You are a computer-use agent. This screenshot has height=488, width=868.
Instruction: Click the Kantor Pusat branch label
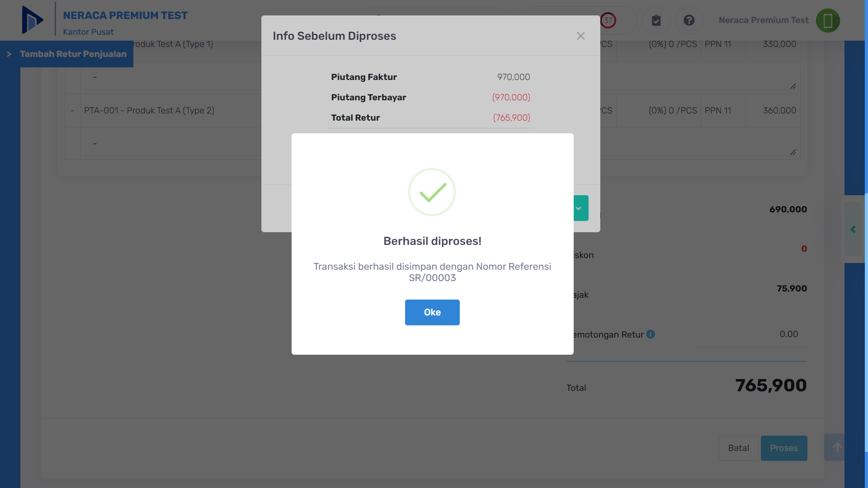pos(88,32)
